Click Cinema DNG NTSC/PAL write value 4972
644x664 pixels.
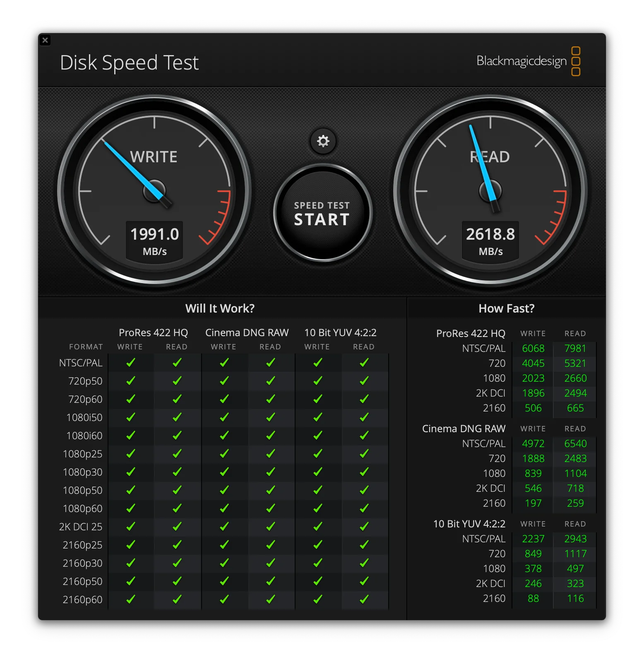(533, 444)
